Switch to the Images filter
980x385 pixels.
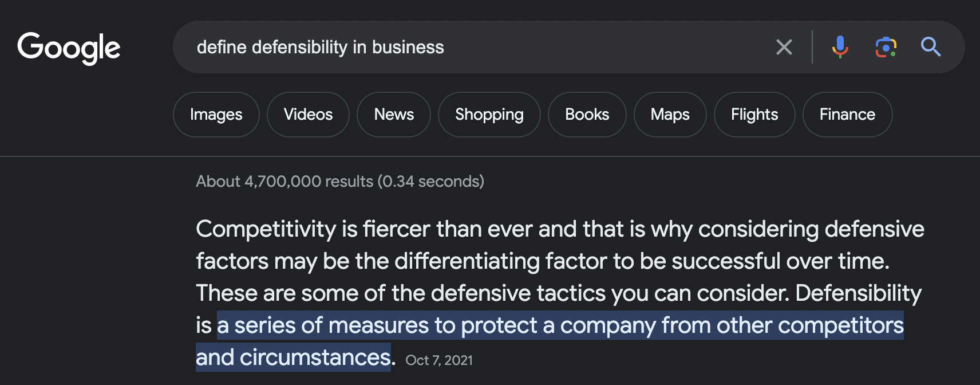[216, 115]
